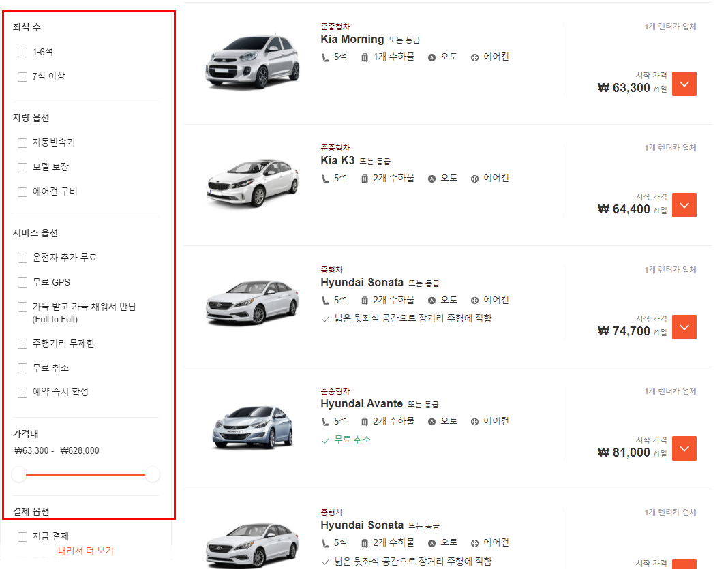Open the Kia Morning car image
This screenshot has width=728, height=569.
[253, 61]
